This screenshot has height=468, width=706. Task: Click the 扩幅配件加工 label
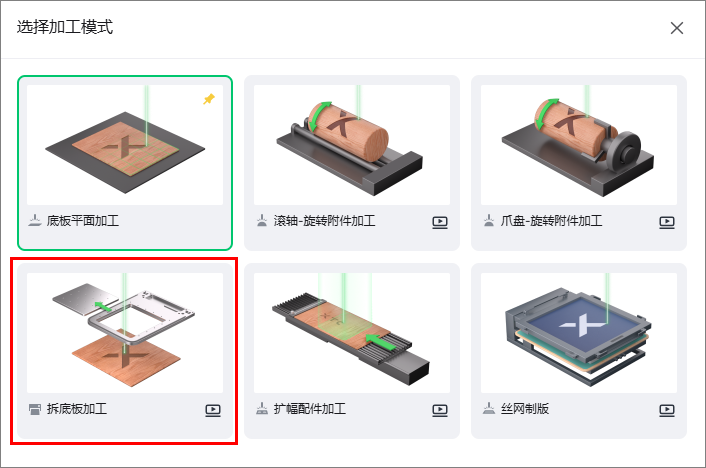310,409
